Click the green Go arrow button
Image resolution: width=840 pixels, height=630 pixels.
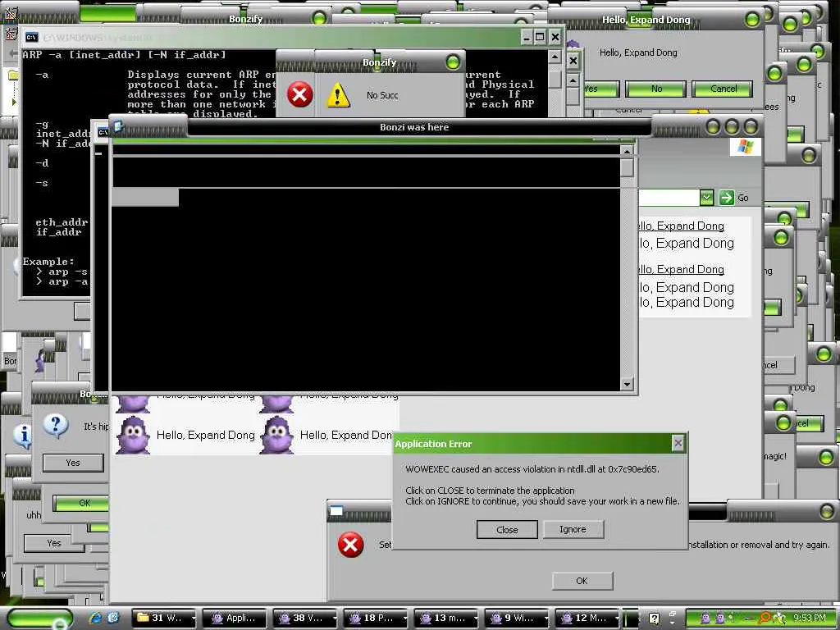click(727, 198)
